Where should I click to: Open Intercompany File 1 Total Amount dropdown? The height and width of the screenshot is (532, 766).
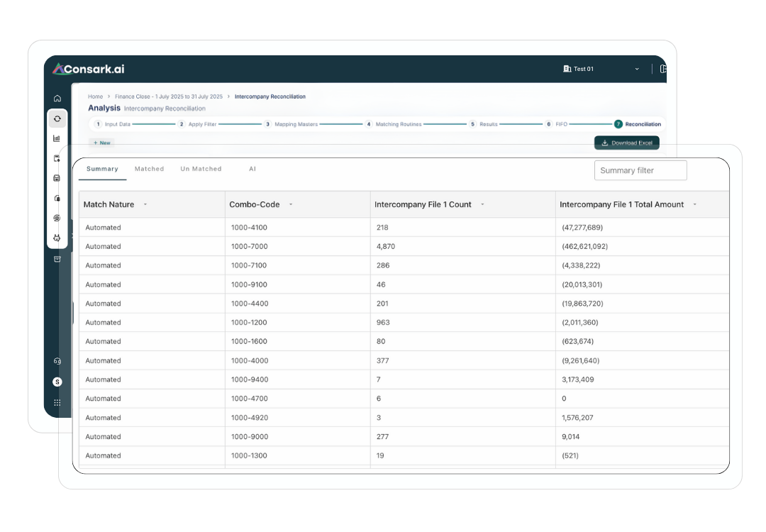694,204
